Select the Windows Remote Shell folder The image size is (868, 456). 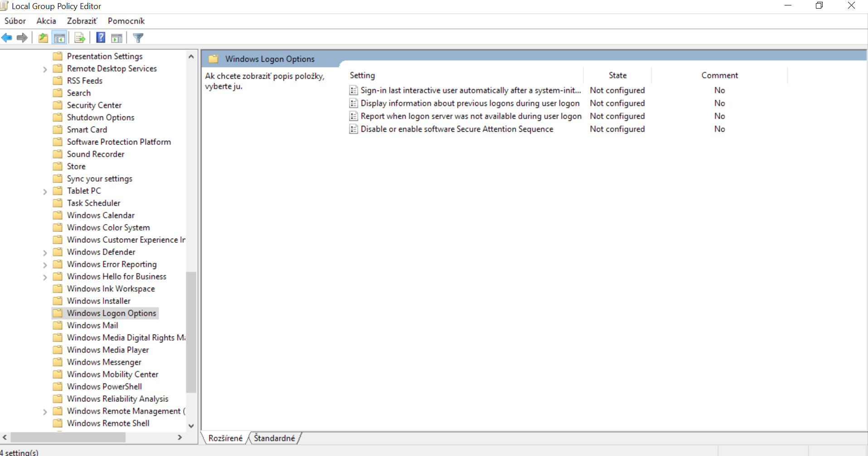(x=108, y=423)
